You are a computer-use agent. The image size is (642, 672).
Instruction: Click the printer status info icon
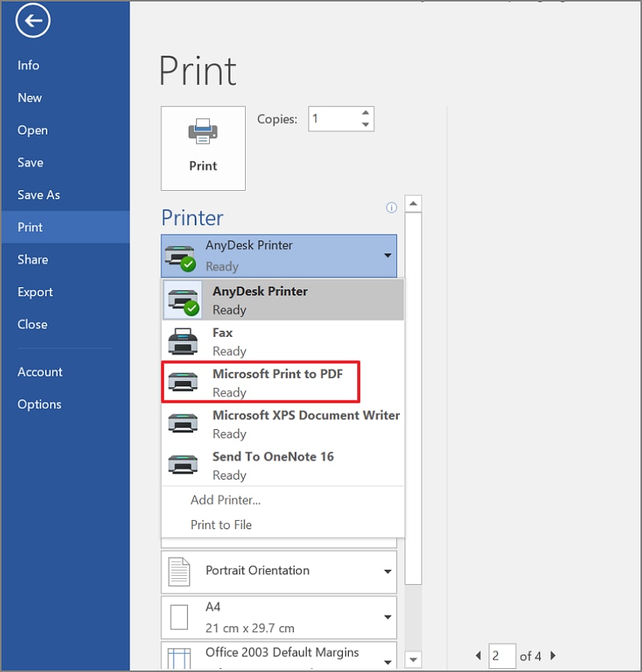click(x=391, y=207)
